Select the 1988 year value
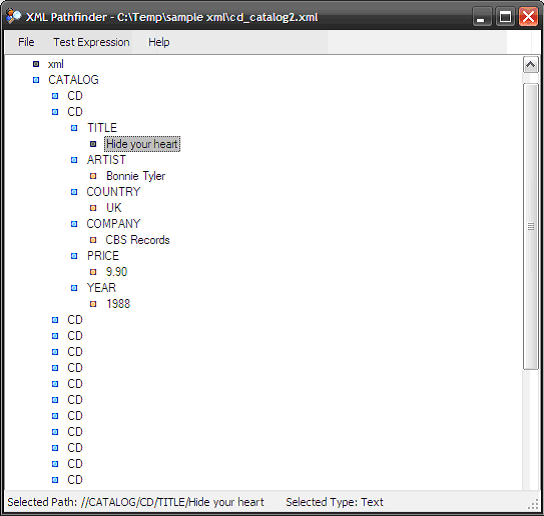Viewport: 544px width, 516px height. click(118, 304)
